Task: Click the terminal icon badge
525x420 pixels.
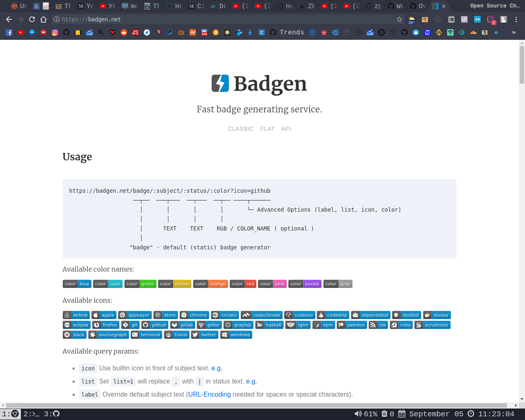Action: [x=146, y=335]
